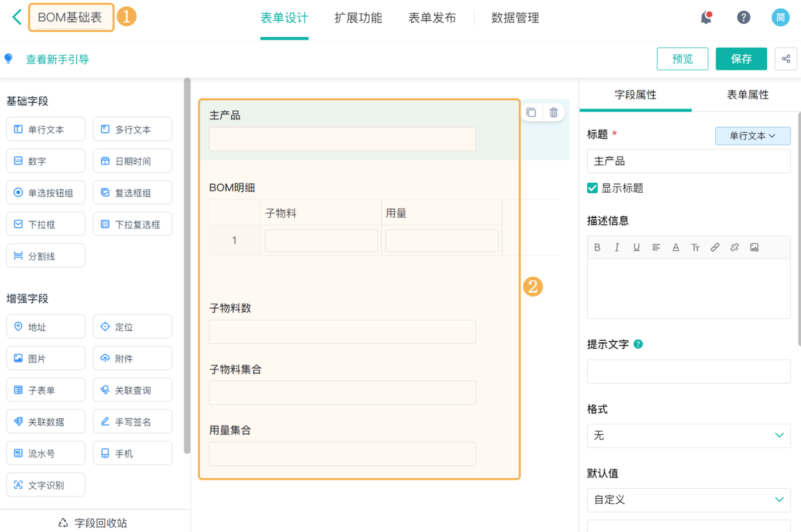Click the 提示文字 help icon
Screen dimensions: 801x532
[638, 344]
